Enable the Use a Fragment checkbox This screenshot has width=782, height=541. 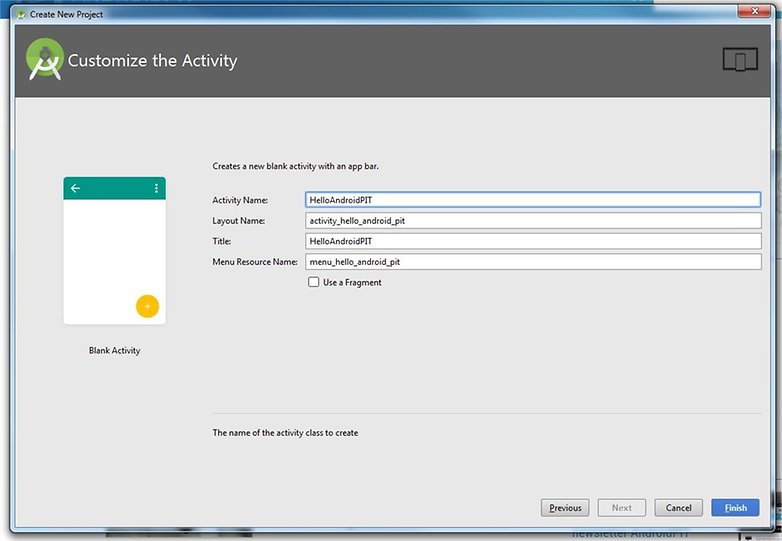click(313, 282)
